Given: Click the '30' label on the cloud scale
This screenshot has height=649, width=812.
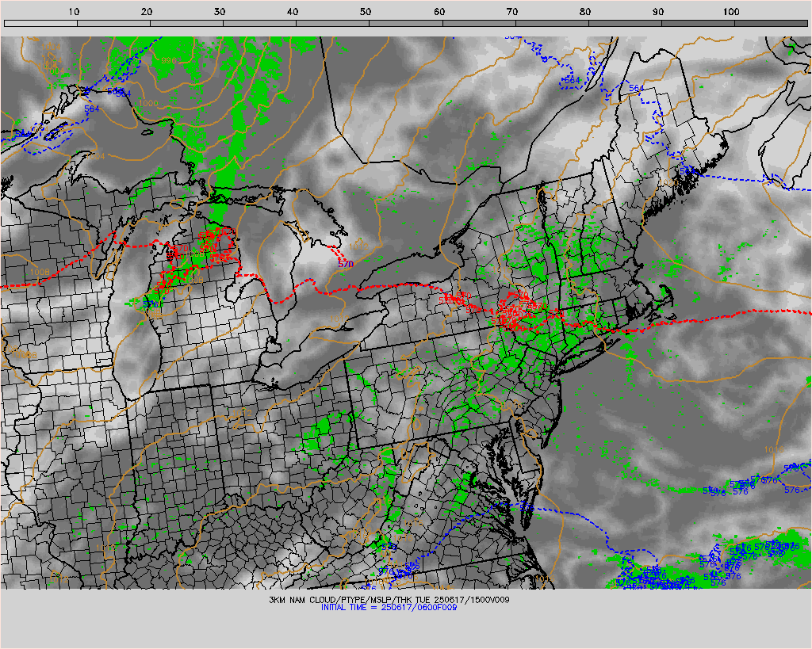Looking at the screenshot, I should [x=220, y=12].
